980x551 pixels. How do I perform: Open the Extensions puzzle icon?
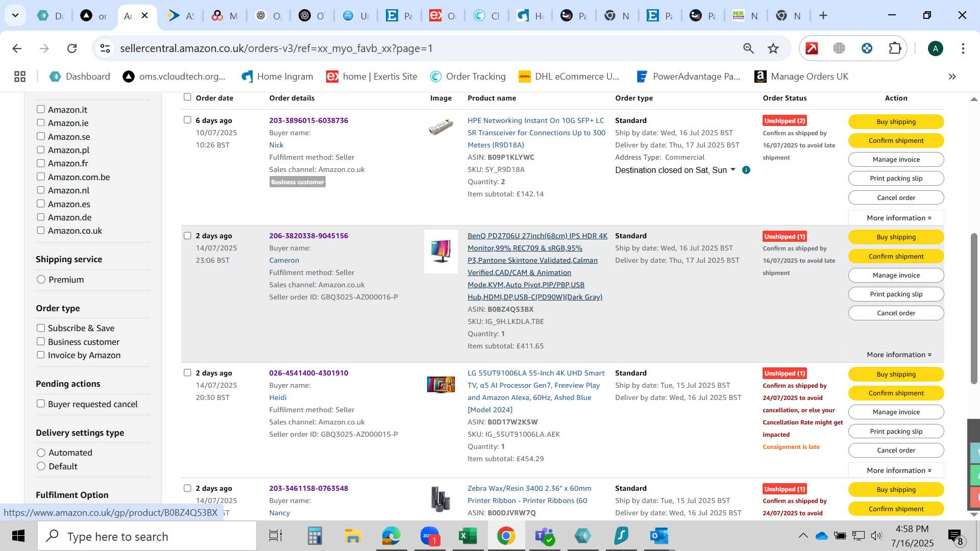pyautogui.click(x=895, y=48)
